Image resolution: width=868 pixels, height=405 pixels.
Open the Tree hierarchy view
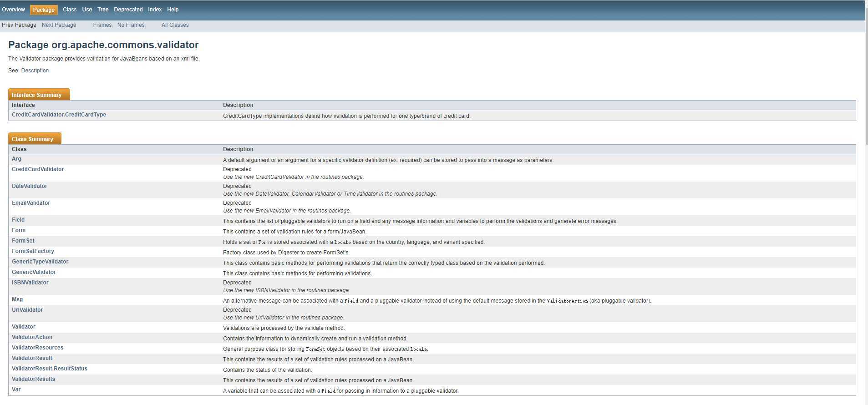tap(103, 10)
